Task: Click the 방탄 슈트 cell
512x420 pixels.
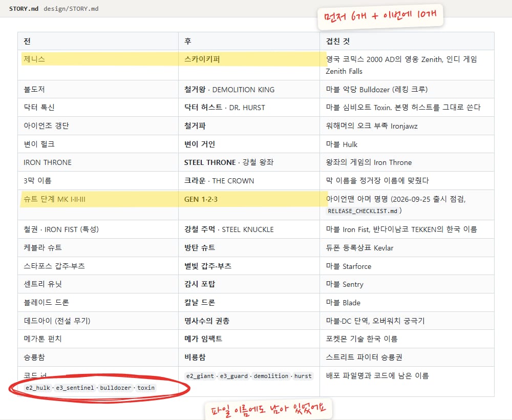Action: (249, 247)
